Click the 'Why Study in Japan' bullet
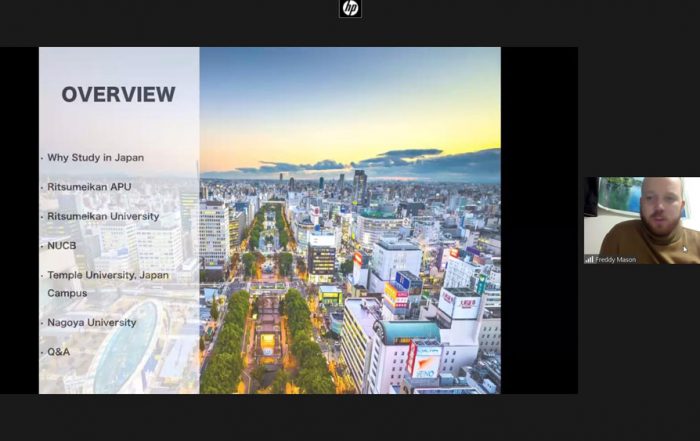Viewport: 700px width, 441px height. coord(96,158)
